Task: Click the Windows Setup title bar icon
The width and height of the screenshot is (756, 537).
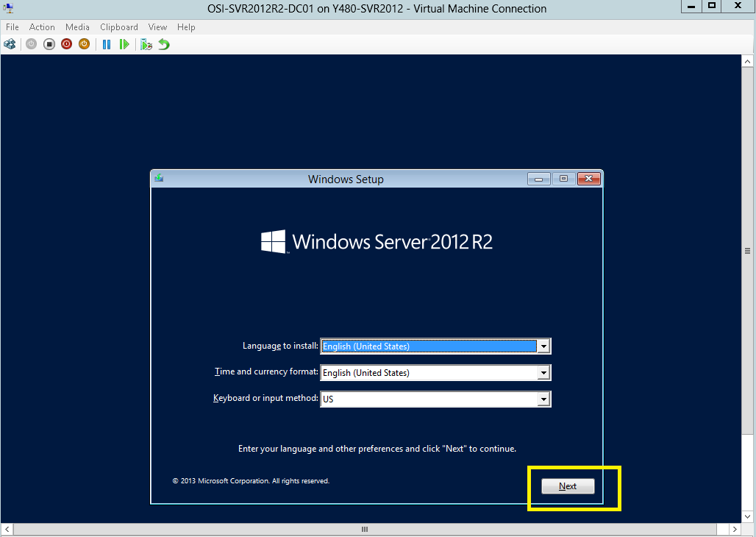Action: [x=159, y=179]
